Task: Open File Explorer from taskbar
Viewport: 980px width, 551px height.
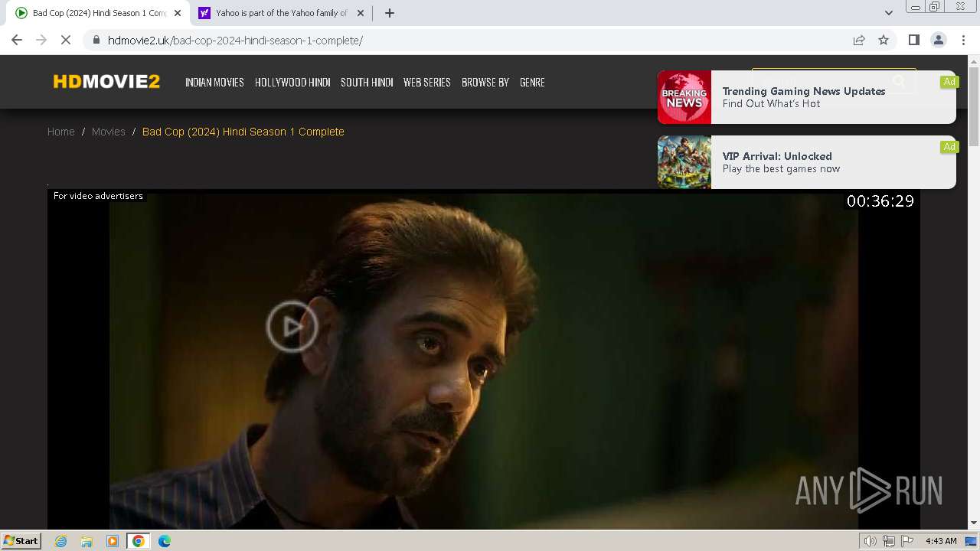Action: coord(87,541)
